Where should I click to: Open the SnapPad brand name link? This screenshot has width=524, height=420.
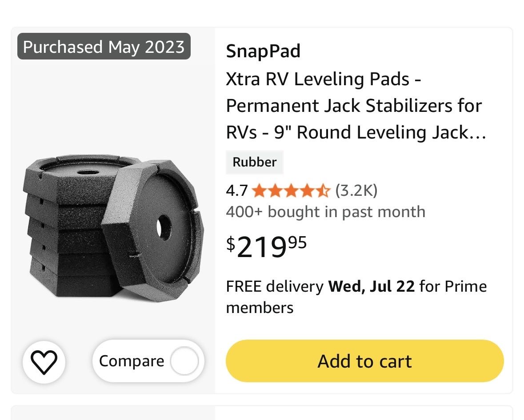point(263,51)
